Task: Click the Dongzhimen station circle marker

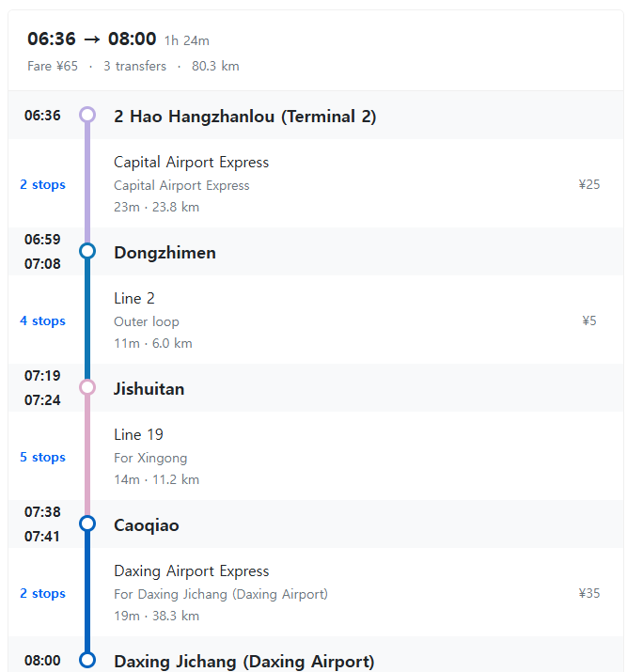Action: (x=87, y=251)
